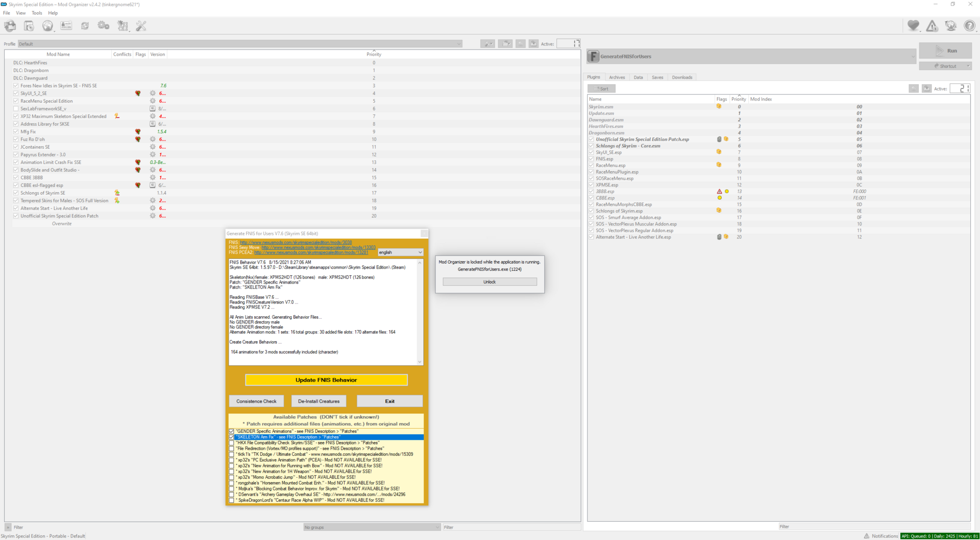This screenshot has width=980, height=540.
Task: Click the Sort plugins button
Action: [x=602, y=88]
